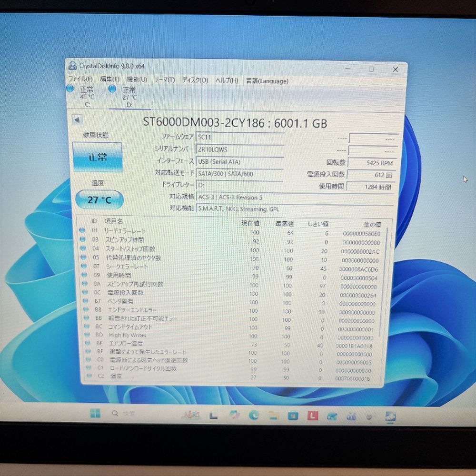476x476 pixels.
Task: Open the 言語(Language) menu
Action: 267,81
